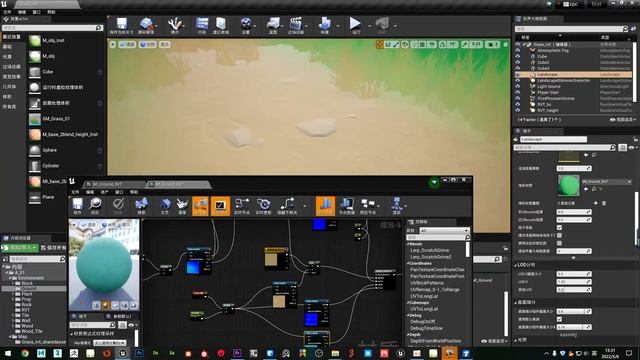The height and width of the screenshot is (360, 640).
Task: Click the Browse magnifier icon in material editor
Action: click(x=95, y=206)
